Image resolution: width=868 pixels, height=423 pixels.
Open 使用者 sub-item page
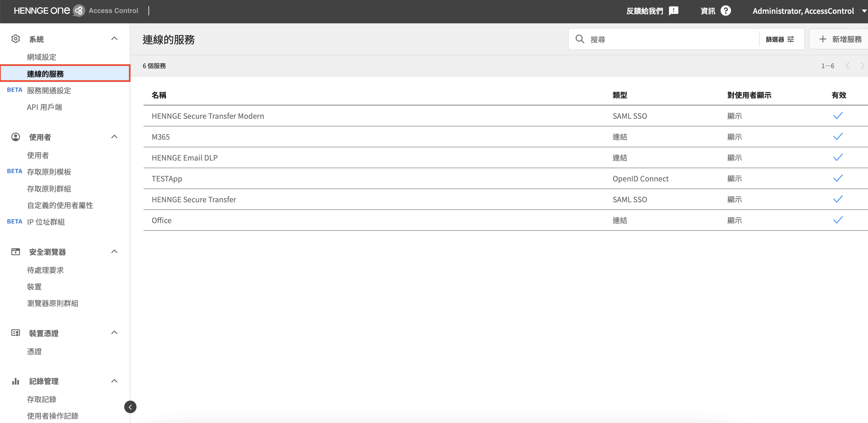click(38, 155)
